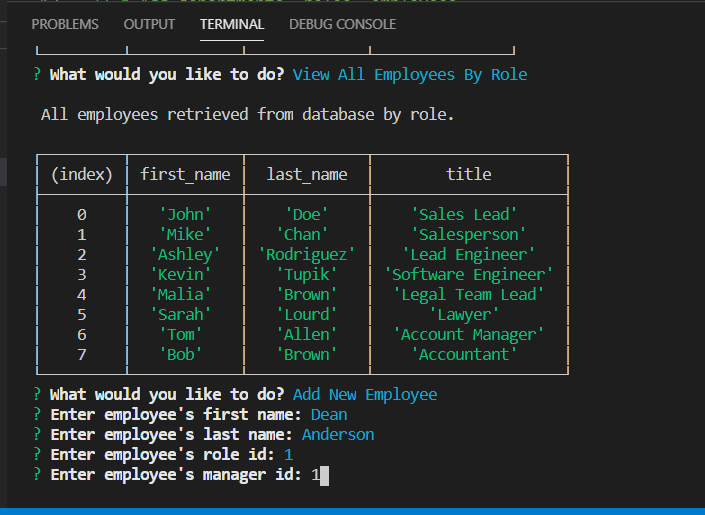Image resolution: width=705 pixels, height=515 pixels.
Task: Click the 'Legal Team Lead' title cell
Action: coord(469,295)
